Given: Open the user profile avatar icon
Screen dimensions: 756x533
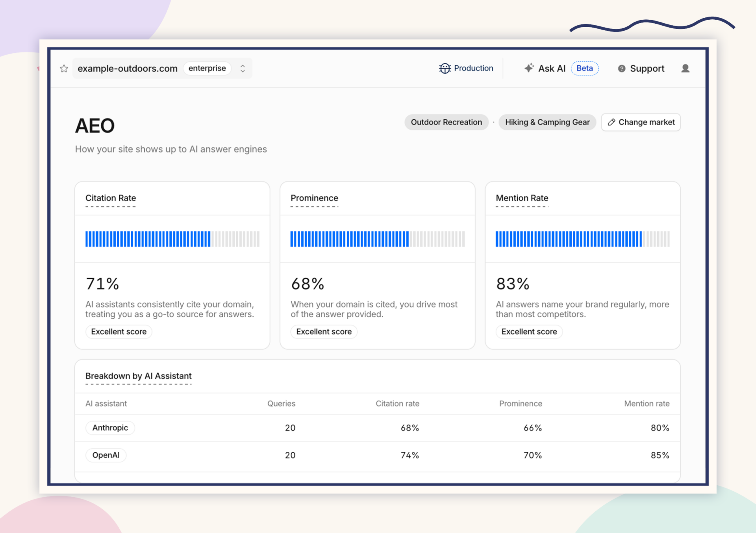Looking at the screenshot, I should pyautogui.click(x=685, y=69).
